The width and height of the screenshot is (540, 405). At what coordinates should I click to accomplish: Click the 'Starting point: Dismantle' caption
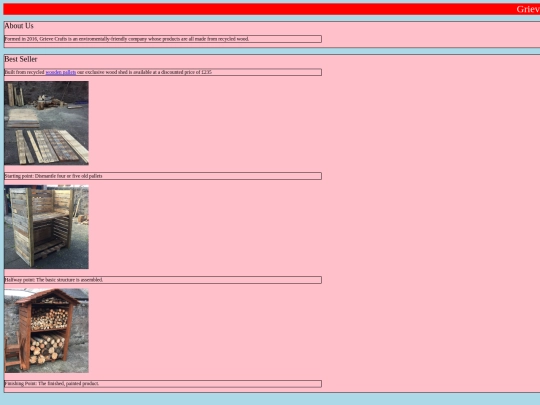point(163,176)
